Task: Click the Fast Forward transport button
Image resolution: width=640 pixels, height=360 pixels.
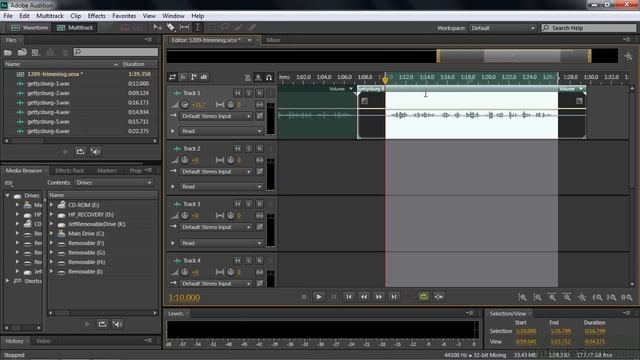Action: point(379,297)
